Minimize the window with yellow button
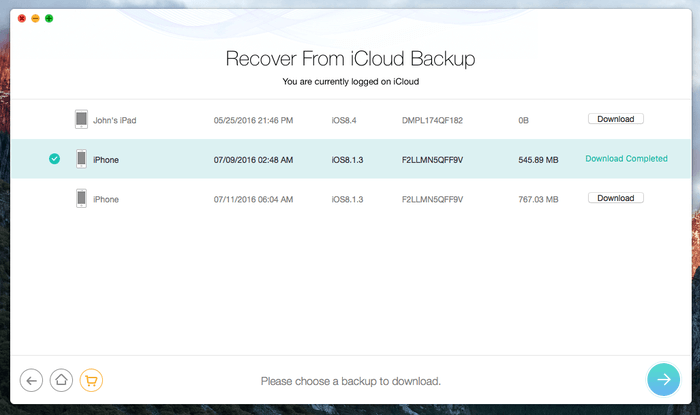The width and height of the screenshot is (700, 415). click(x=35, y=18)
